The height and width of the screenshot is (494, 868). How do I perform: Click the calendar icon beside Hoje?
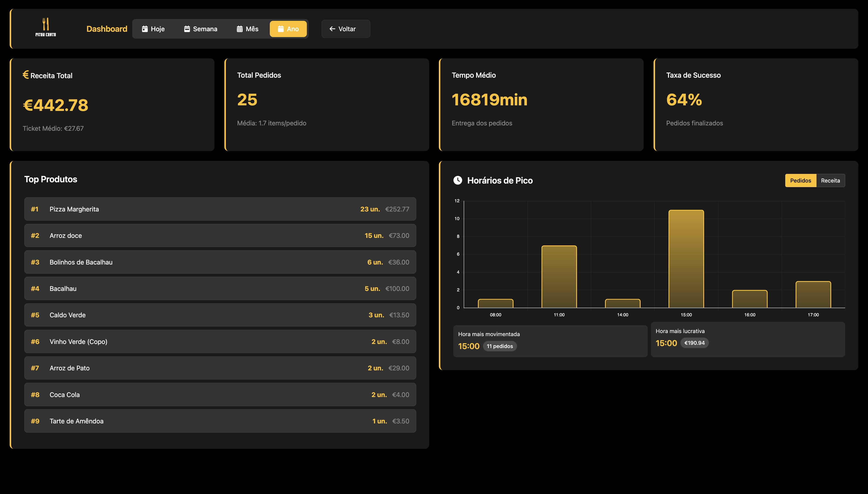(x=145, y=29)
